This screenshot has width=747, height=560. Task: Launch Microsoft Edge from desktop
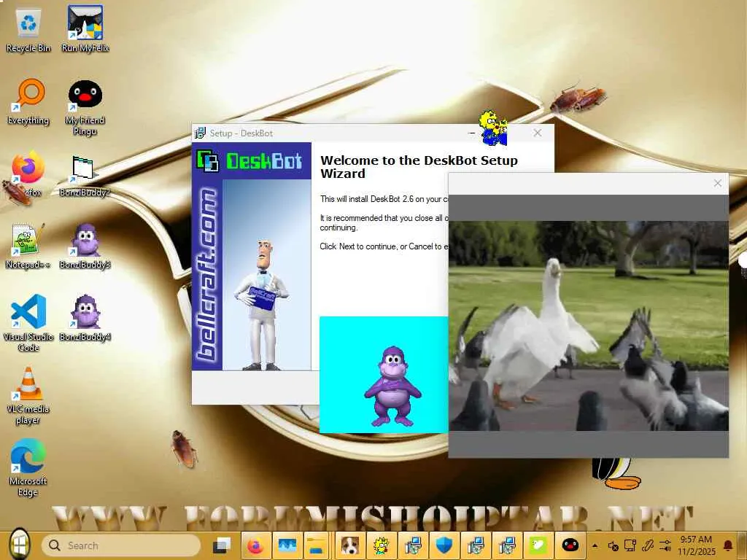coord(28,467)
